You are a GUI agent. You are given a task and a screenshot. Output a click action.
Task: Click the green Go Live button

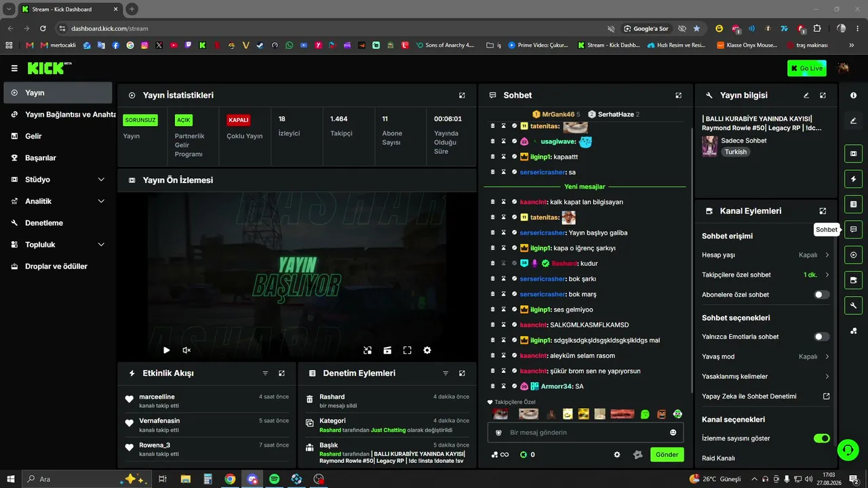(x=806, y=68)
